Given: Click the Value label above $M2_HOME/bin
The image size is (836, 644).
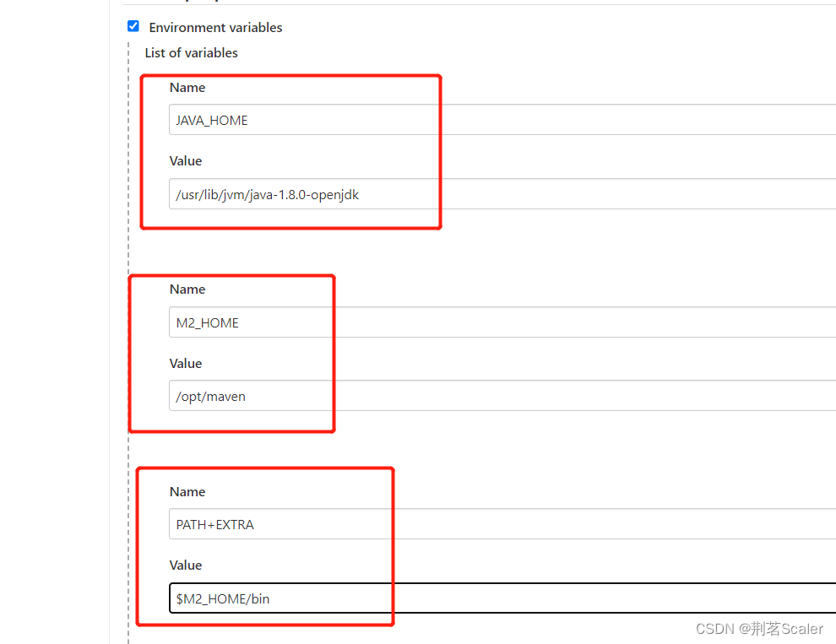Looking at the screenshot, I should point(185,565).
